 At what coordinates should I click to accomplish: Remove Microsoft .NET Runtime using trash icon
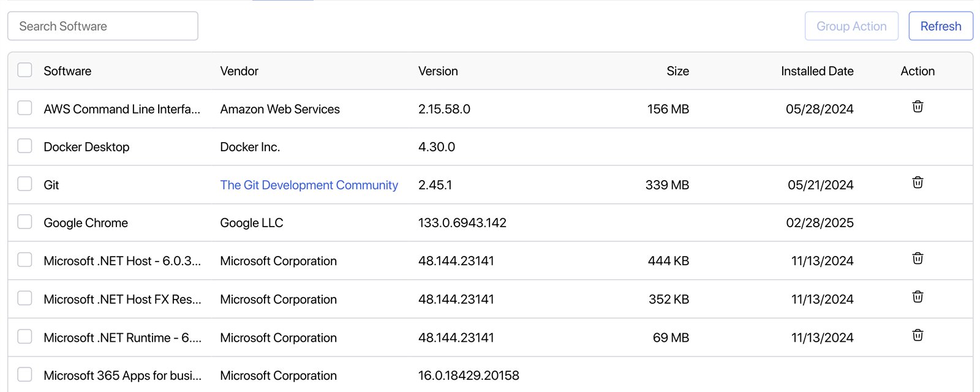(918, 335)
